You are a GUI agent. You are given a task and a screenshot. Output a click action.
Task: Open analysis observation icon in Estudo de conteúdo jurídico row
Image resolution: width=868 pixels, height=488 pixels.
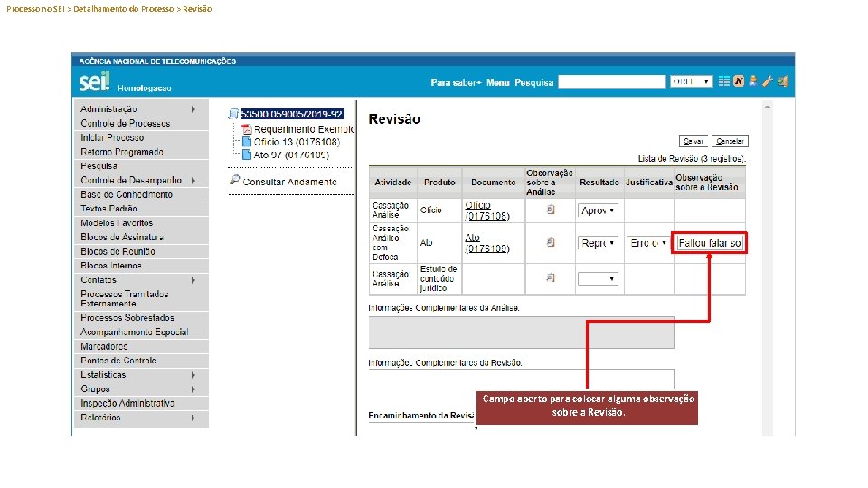[x=551, y=277]
